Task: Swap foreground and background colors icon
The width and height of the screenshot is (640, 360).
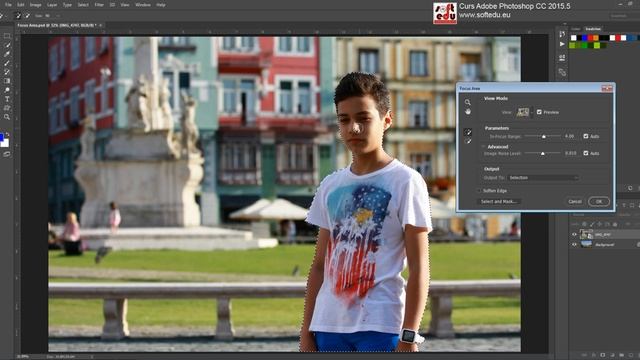Action: pyautogui.click(x=8, y=134)
